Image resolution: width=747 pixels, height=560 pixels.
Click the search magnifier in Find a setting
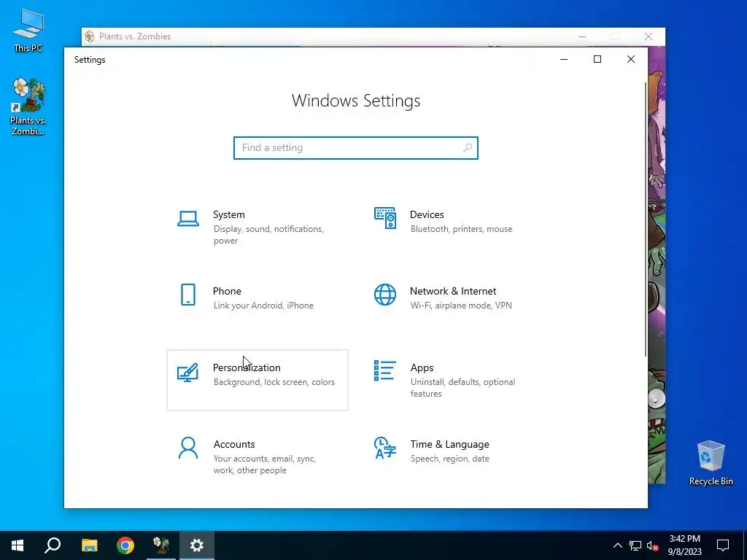(x=468, y=148)
